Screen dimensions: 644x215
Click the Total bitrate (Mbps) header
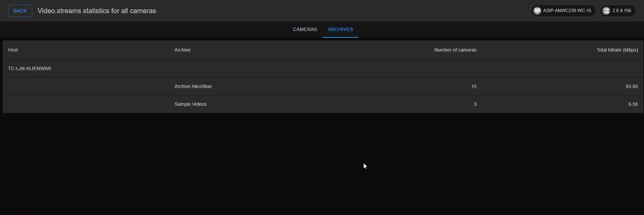(617, 50)
